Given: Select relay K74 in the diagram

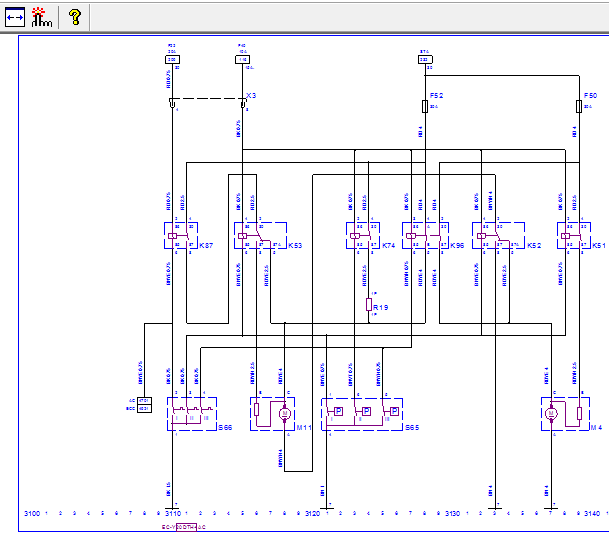Looking at the screenshot, I should point(363,235).
